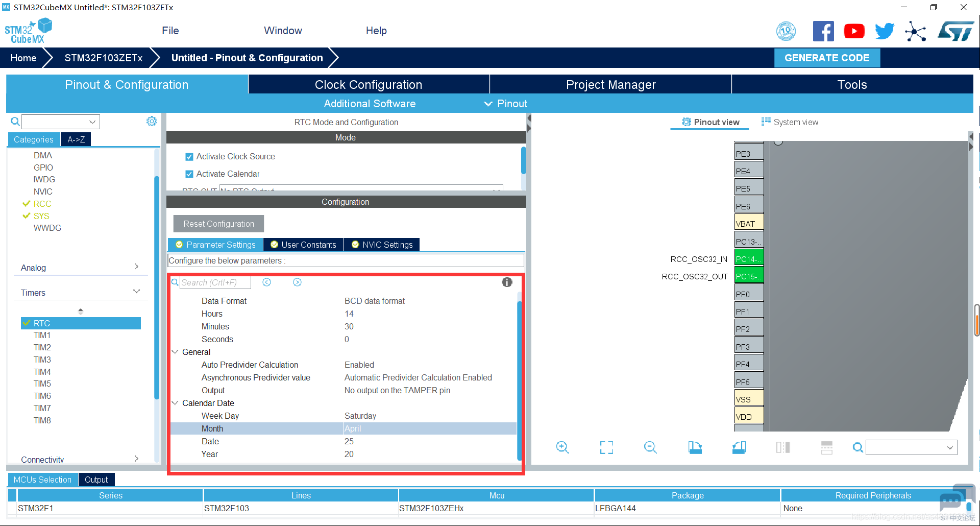980x526 pixels.
Task: Collapse the Calendar Date section
Action: pos(175,403)
